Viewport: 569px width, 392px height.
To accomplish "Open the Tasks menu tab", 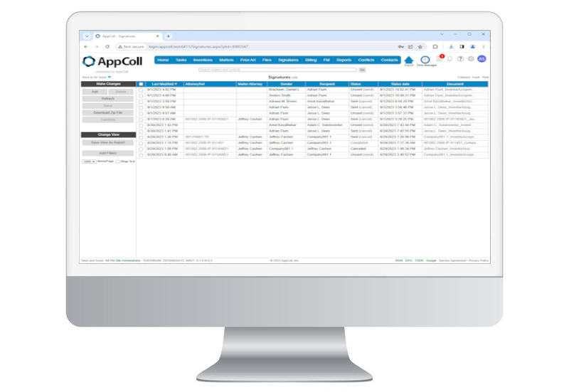I will click(x=181, y=60).
